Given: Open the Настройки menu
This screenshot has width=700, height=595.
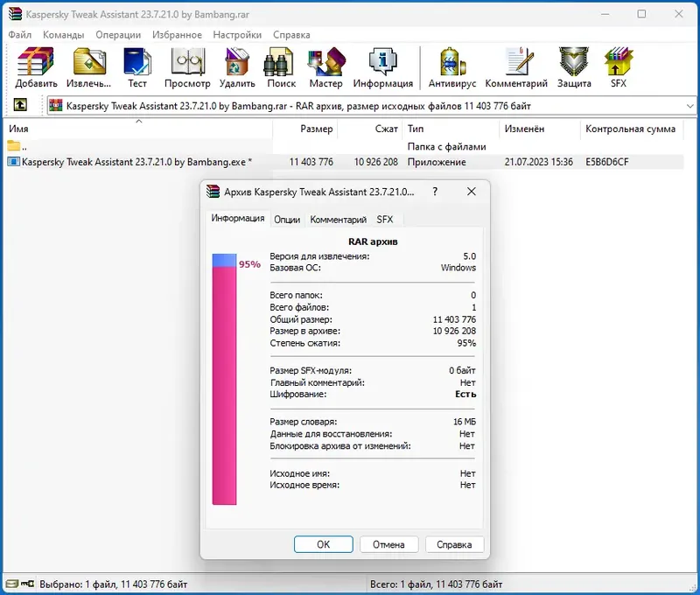Looking at the screenshot, I should point(237,34).
